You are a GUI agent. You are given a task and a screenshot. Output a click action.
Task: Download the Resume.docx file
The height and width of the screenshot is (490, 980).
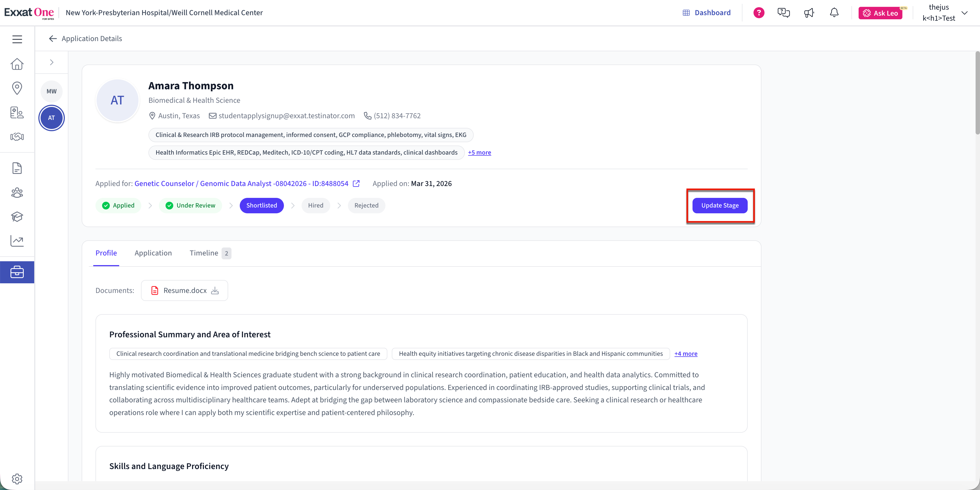[215, 291]
